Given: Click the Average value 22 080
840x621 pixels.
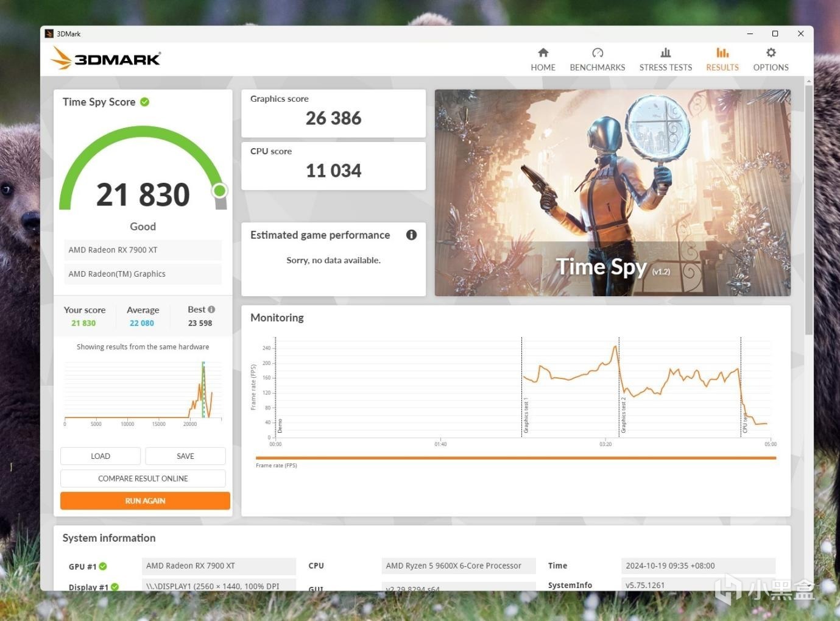Looking at the screenshot, I should click(142, 323).
